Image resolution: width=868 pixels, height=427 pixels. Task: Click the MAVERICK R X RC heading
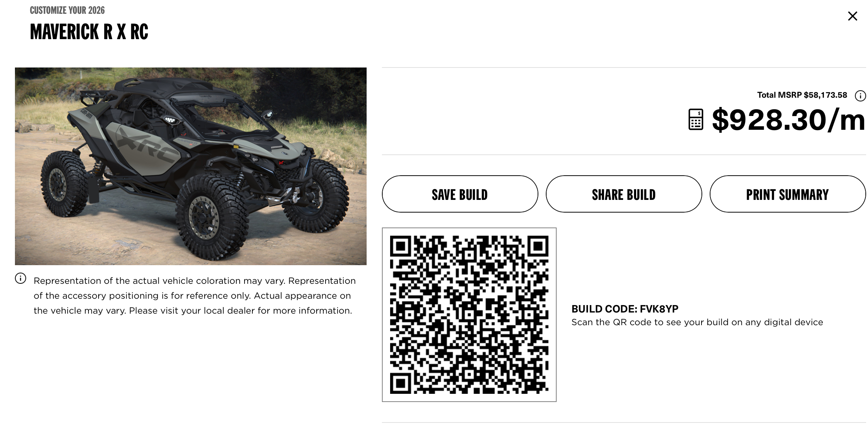pyautogui.click(x=89, y=32)
